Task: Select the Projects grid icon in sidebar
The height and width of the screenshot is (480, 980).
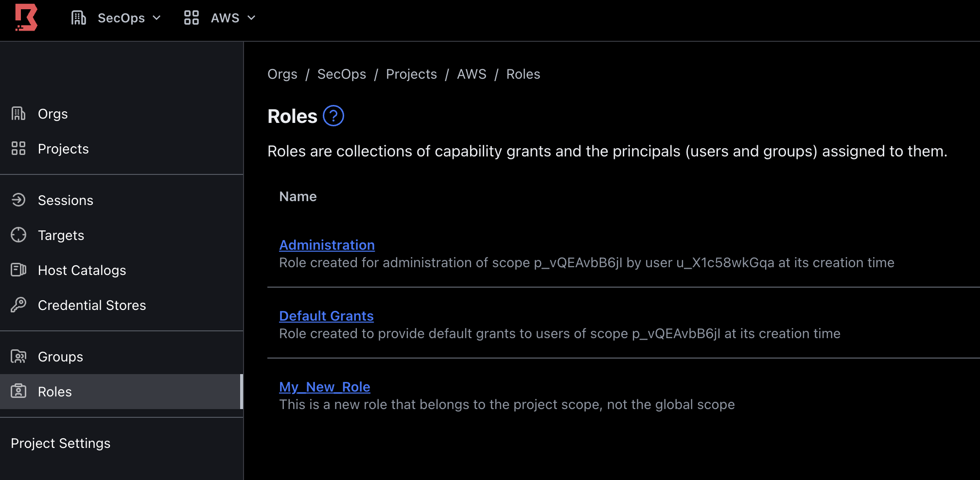Action: tap(18, 148)
